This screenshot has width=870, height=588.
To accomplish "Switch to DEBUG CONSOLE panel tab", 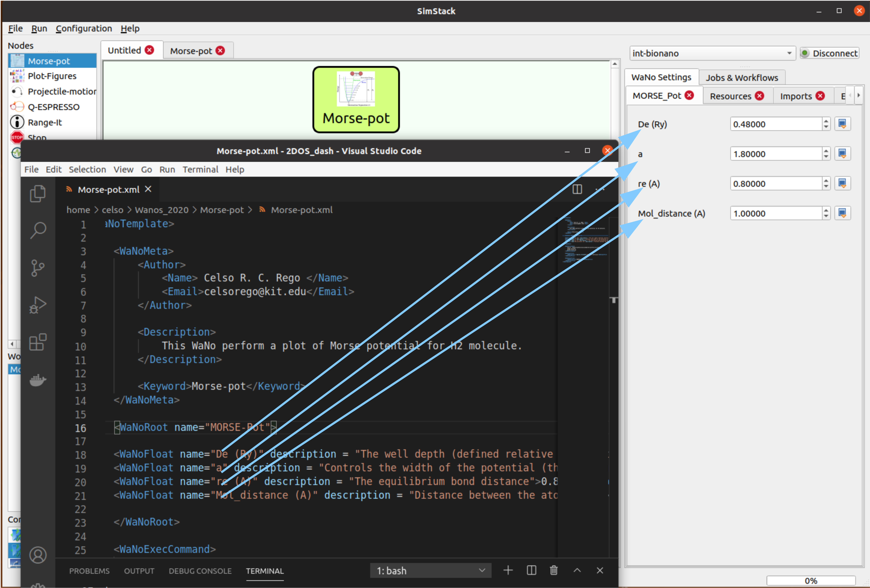I will 200,571.
